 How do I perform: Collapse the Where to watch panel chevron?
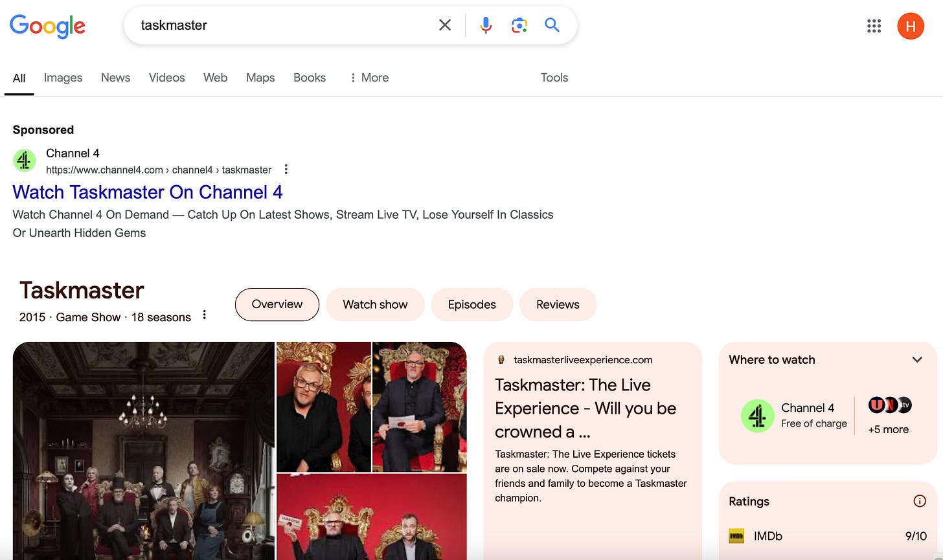(917, 360)
